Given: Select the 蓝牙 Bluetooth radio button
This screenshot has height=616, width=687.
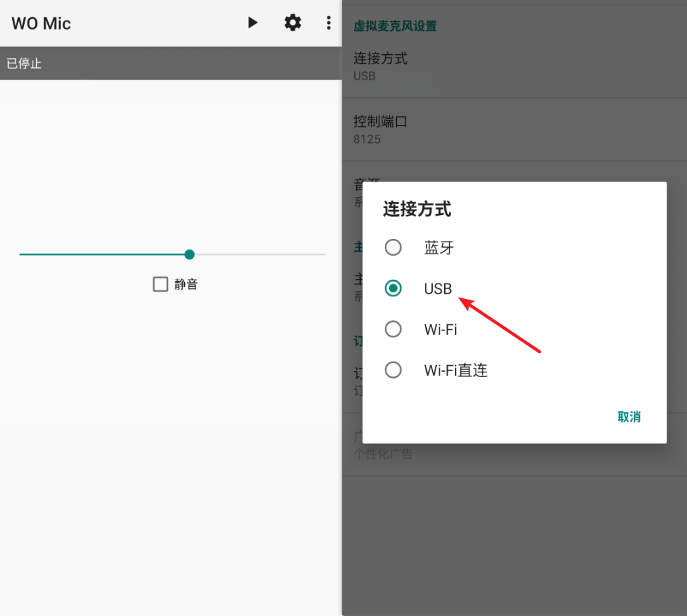Looking at the screenshot, I should coord(394,247).
